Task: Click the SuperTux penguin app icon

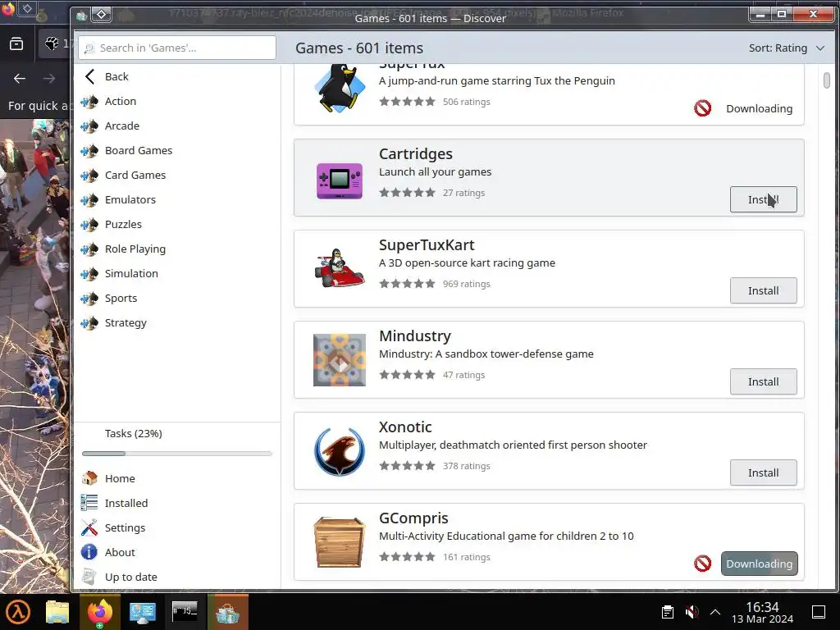Action: tap(340, 89)
